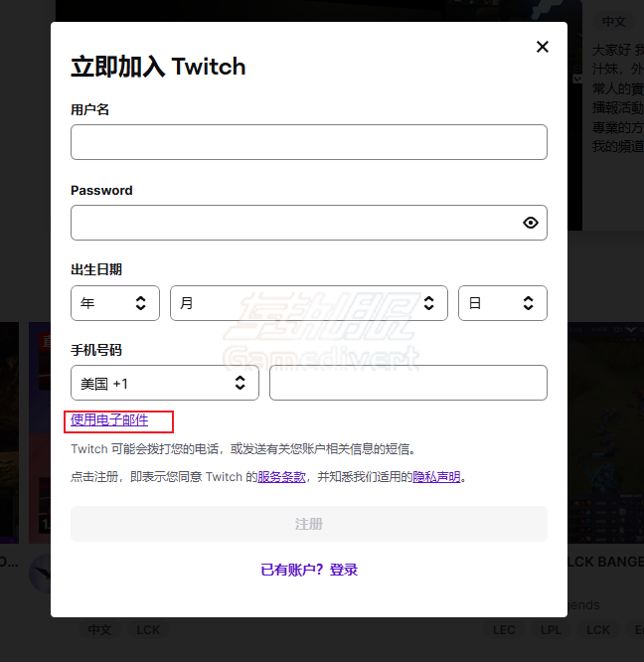Close the Twitch signup dialog

pyautogui.click(x=543, y=47)
